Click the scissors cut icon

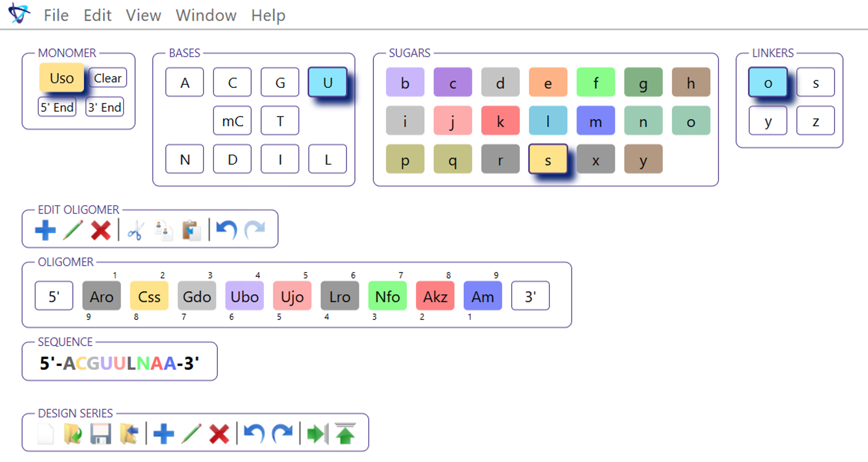click(x=135, y=230)
